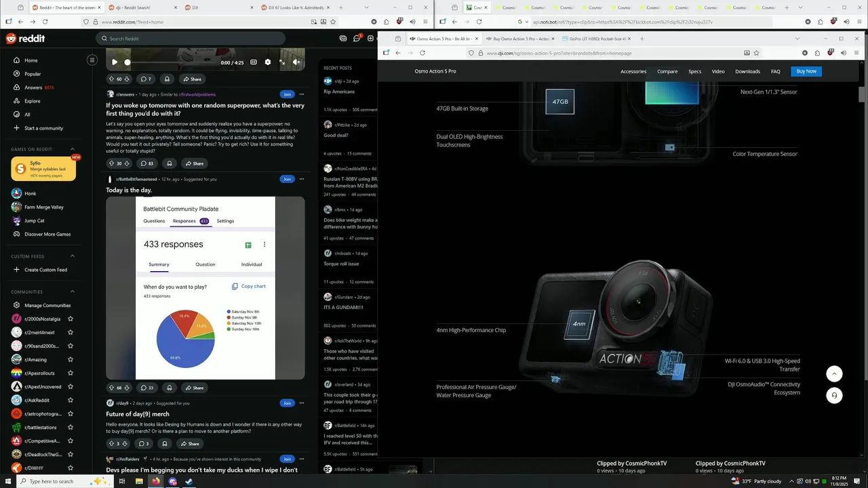The image size is (868, 488).
Task: Open File Explorer from the taskbar
Action: coord(139,481)
